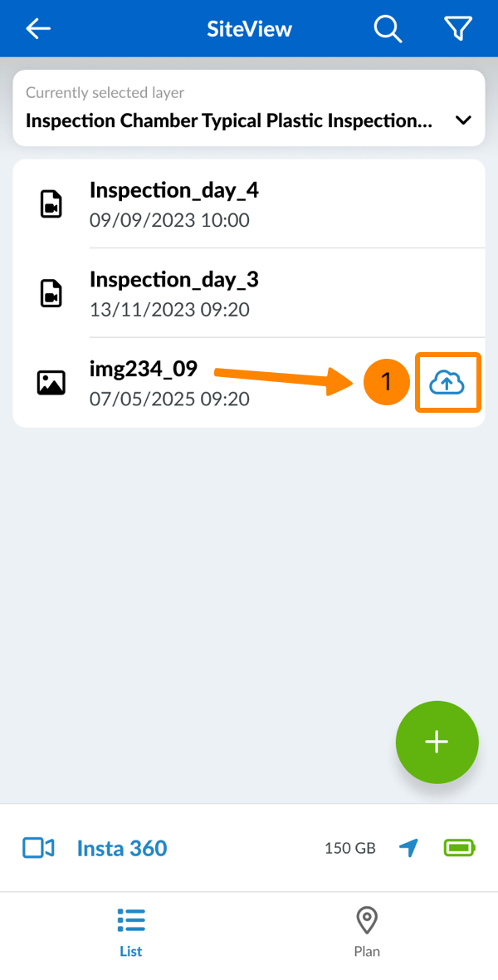The width and height of the screenshot is (498, 980).
Task: Click the Inspection_day_3 video file icon
Action: (x=51, y=293)
